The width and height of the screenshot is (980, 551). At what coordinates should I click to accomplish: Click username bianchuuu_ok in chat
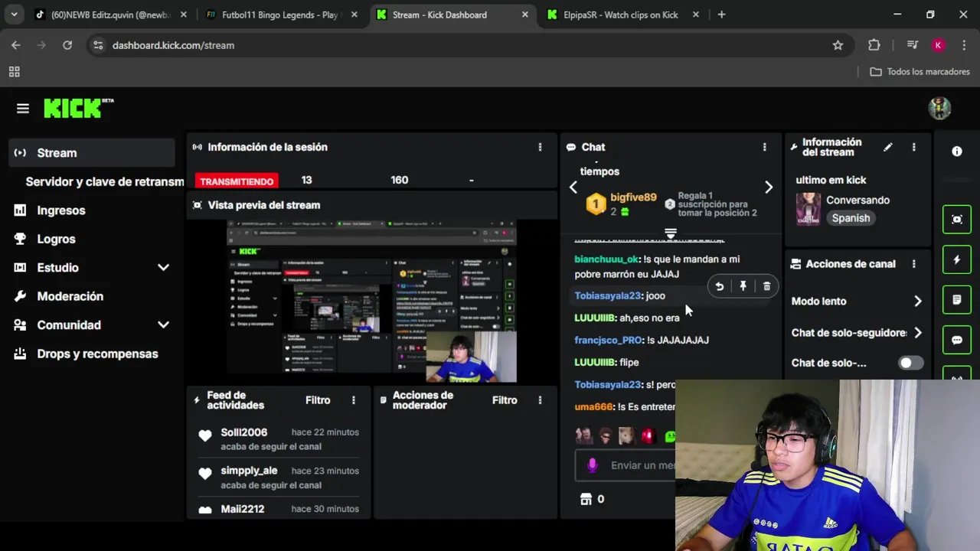coord(607,259)
